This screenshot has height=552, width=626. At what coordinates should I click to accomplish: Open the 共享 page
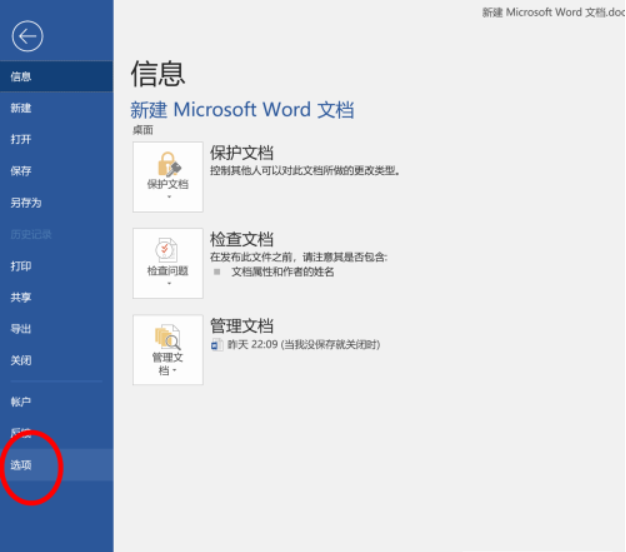tap(56, 297)
